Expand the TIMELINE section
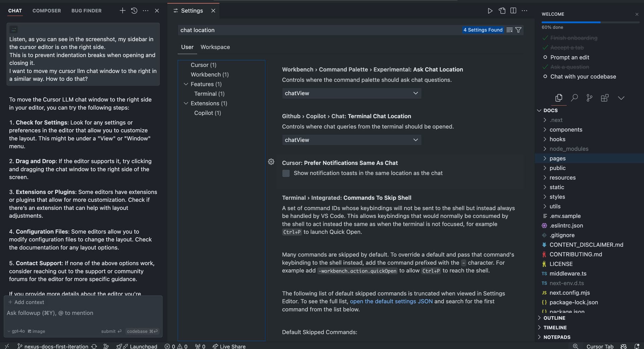This screenshot has height=349, width=644. click(x=555, y=328)
